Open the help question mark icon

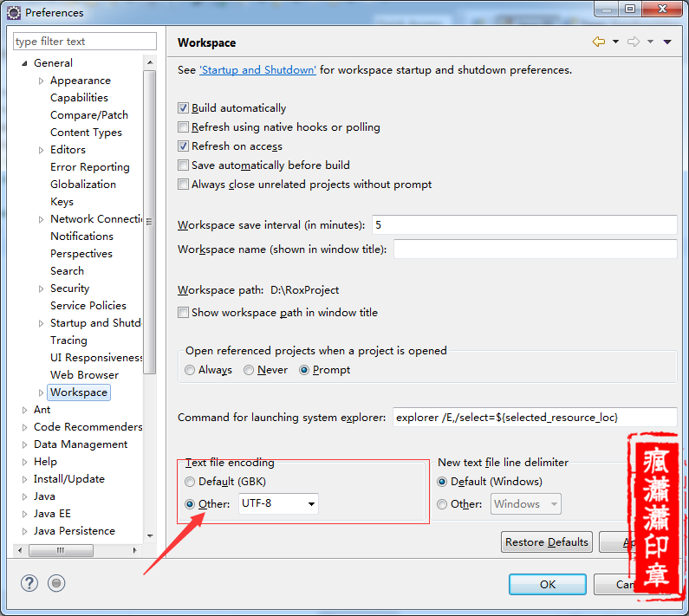pyautogui.click(x=29, y=583)
